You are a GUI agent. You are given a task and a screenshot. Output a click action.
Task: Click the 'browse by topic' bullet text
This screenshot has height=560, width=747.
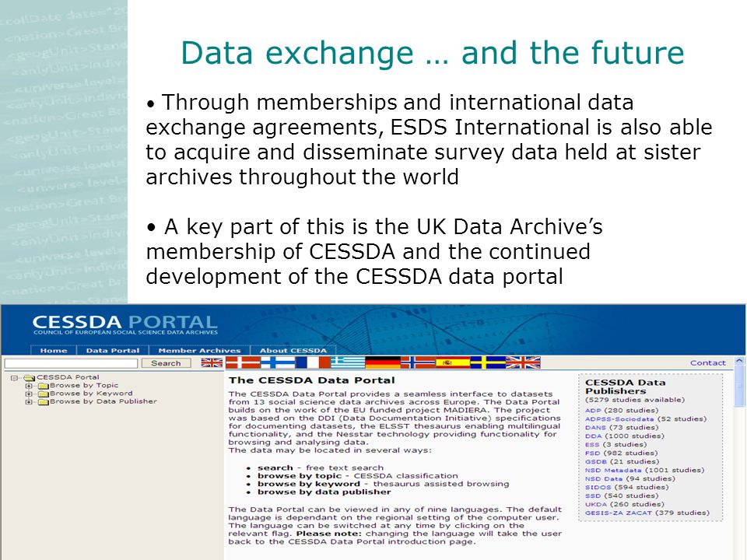tap(300, 476)
